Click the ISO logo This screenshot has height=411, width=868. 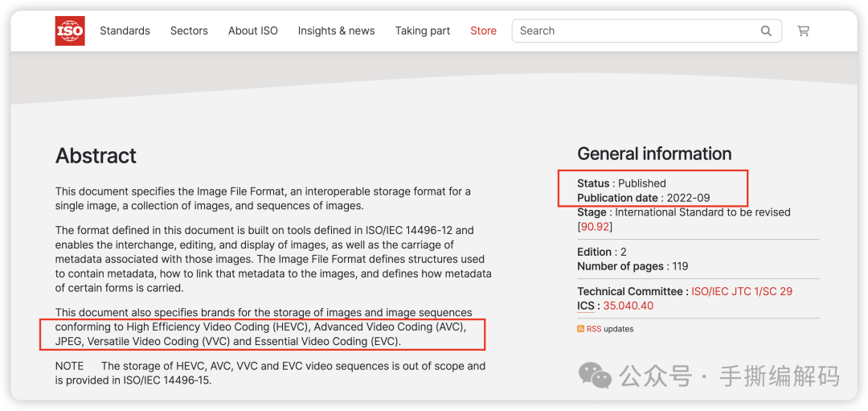[70, 31]
